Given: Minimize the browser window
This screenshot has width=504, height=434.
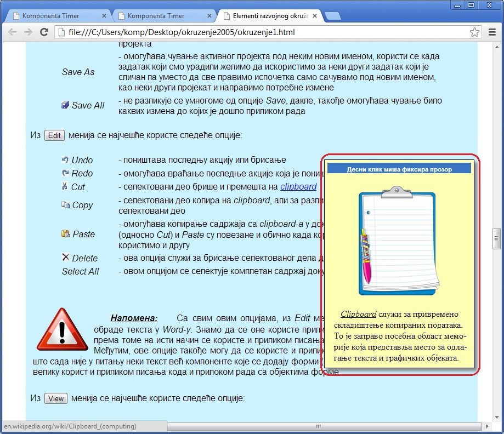Looking at the screenshot, I should click(457, 5).
